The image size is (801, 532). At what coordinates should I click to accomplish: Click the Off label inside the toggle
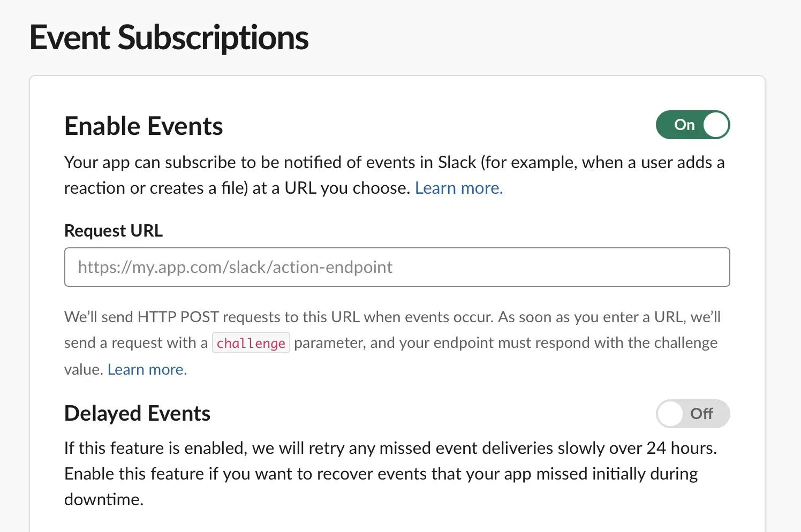[x=703, y=413]
